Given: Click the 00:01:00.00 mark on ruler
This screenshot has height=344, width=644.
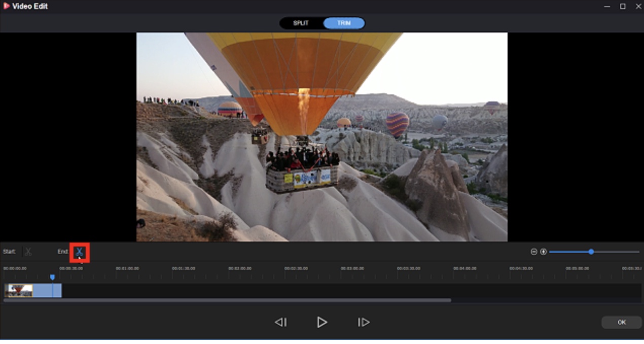Looking at the screenshot, I should point(127,268).
